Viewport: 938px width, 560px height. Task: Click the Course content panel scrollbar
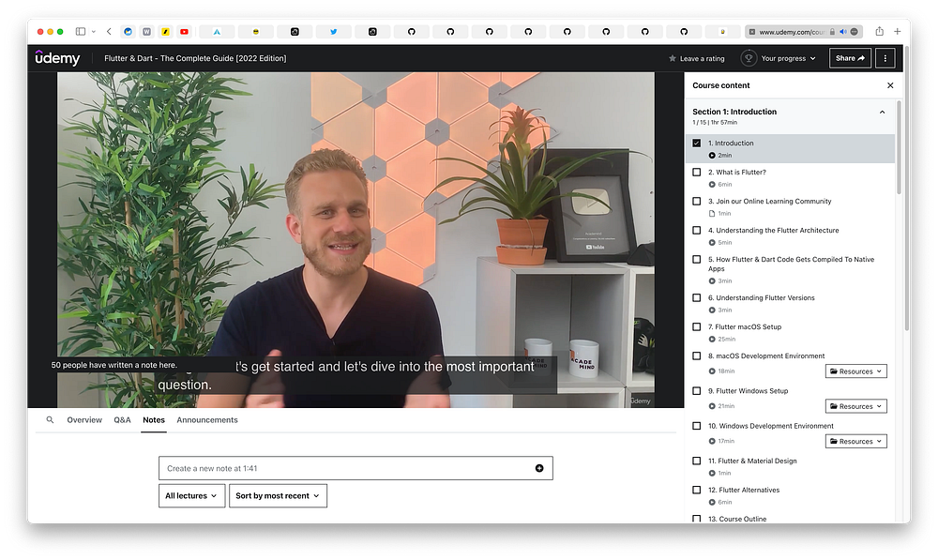899,147
